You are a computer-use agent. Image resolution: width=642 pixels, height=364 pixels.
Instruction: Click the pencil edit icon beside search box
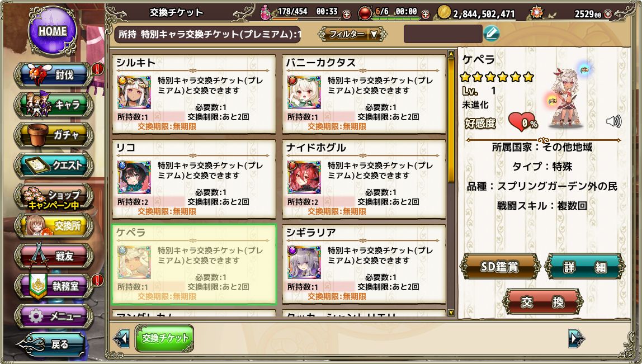pyautogui.click(x=492, y=33)
